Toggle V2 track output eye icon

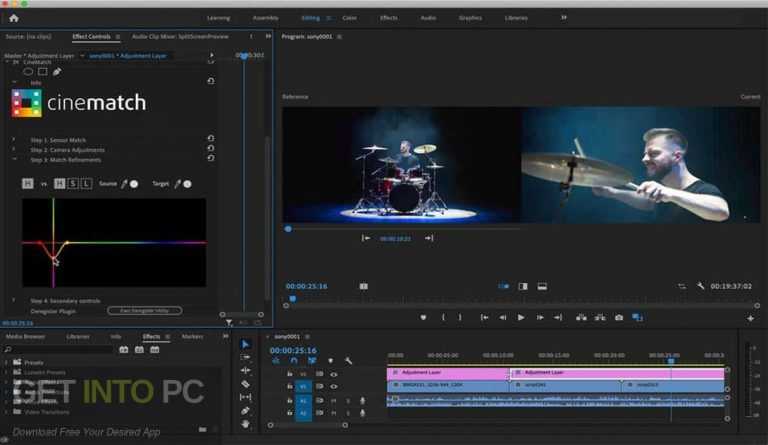[333, 374]
